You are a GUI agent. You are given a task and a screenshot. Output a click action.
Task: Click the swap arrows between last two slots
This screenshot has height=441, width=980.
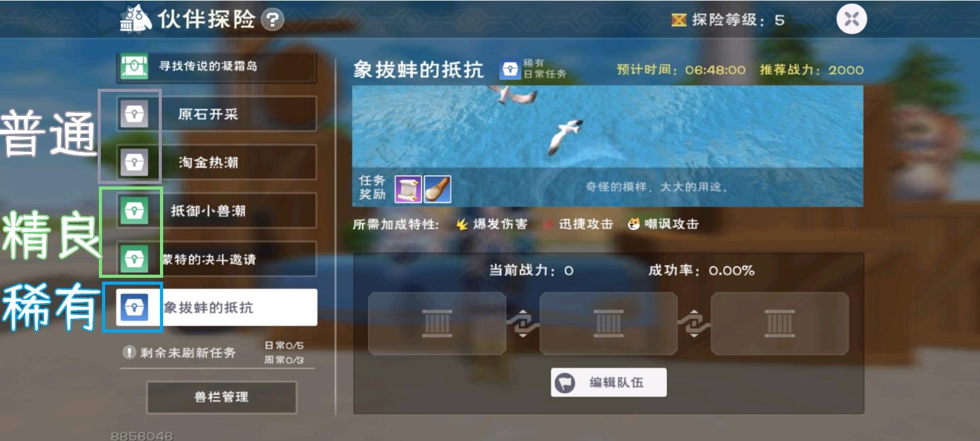[694, 324]
